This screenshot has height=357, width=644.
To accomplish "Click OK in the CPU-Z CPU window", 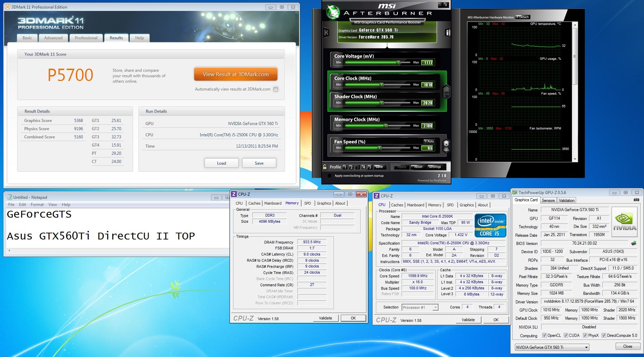I will (496, 320).
